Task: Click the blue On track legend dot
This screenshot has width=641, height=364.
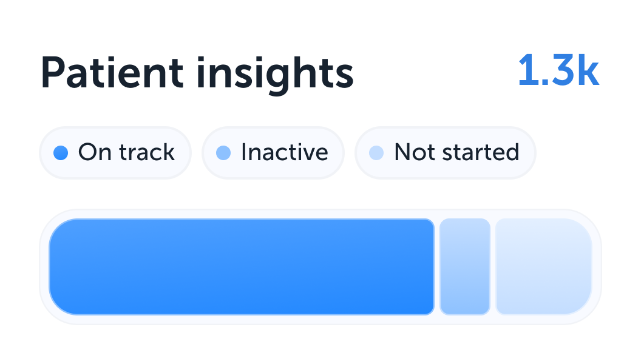Action: (60, 152)
